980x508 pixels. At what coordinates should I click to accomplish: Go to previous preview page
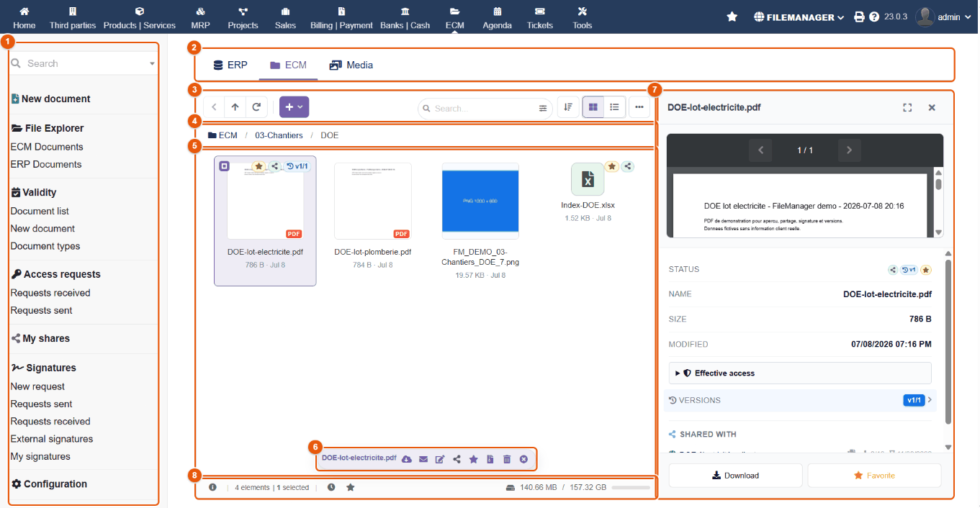coord(760,150)
